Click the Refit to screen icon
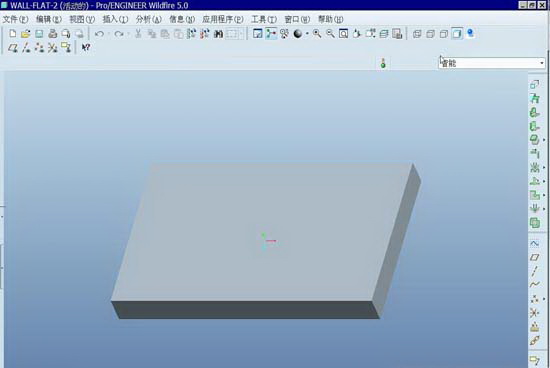This screenshot has width=550, height=368. click(343, 34)
